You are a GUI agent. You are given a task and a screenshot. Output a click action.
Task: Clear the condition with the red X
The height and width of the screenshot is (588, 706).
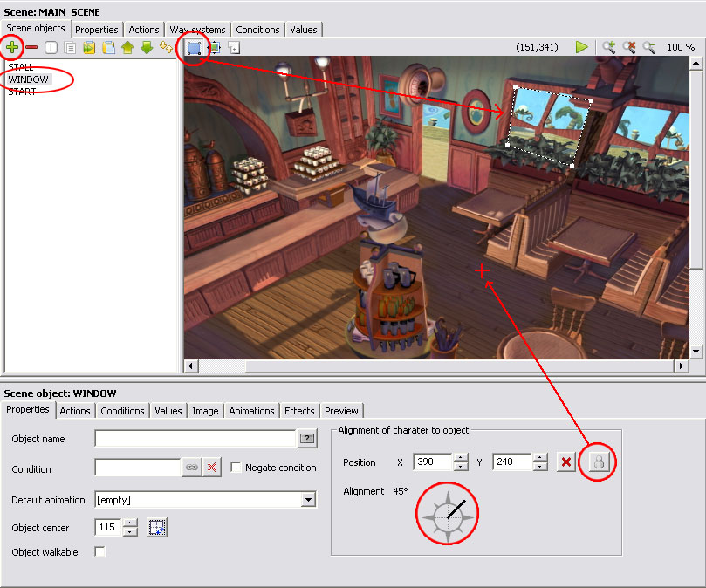(211, 468)
